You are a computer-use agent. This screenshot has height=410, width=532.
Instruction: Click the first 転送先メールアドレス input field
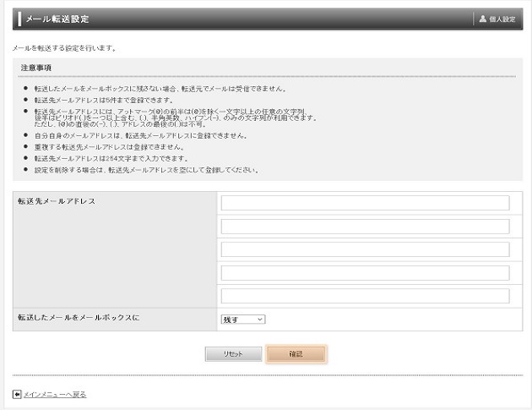coord(365,203)
